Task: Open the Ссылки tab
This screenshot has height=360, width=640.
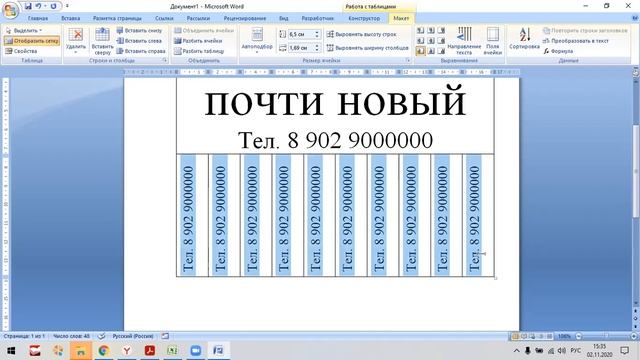Action: pyautogui.click(x=164, y=18)
